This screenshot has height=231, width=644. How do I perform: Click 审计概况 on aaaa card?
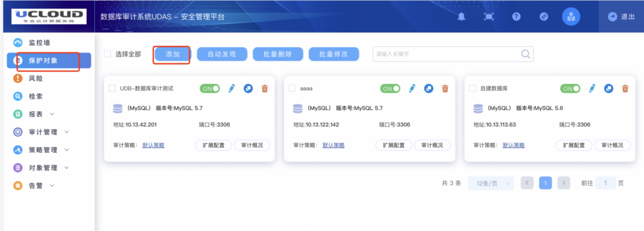tap(432, 145)
